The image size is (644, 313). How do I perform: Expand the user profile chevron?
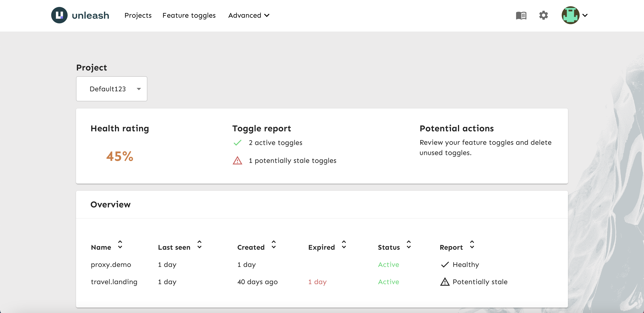tap(585, 15)
